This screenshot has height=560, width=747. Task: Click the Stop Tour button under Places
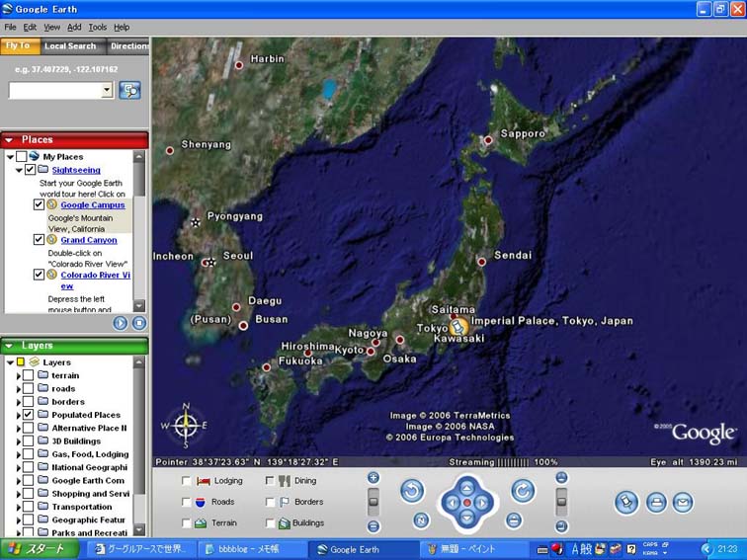pyautogui.click(x=139, y=323)
